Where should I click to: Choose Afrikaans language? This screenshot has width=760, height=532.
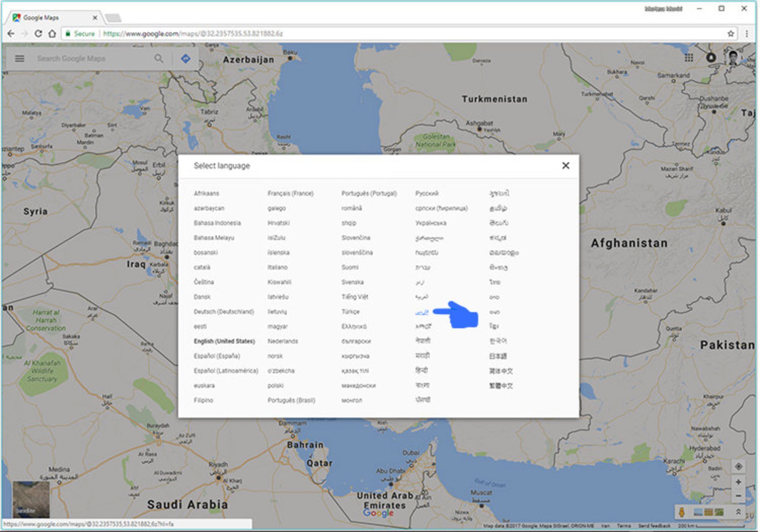point(206,193)
